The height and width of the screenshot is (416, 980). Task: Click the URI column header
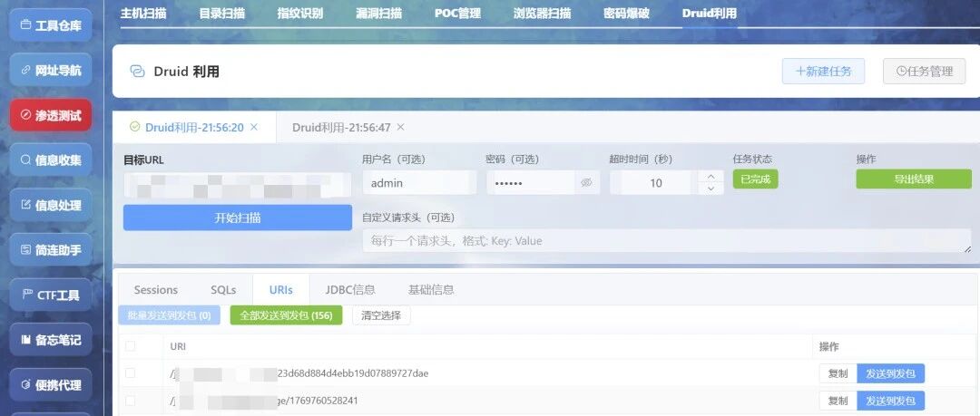pyautogui.click(x=178, y=346)
